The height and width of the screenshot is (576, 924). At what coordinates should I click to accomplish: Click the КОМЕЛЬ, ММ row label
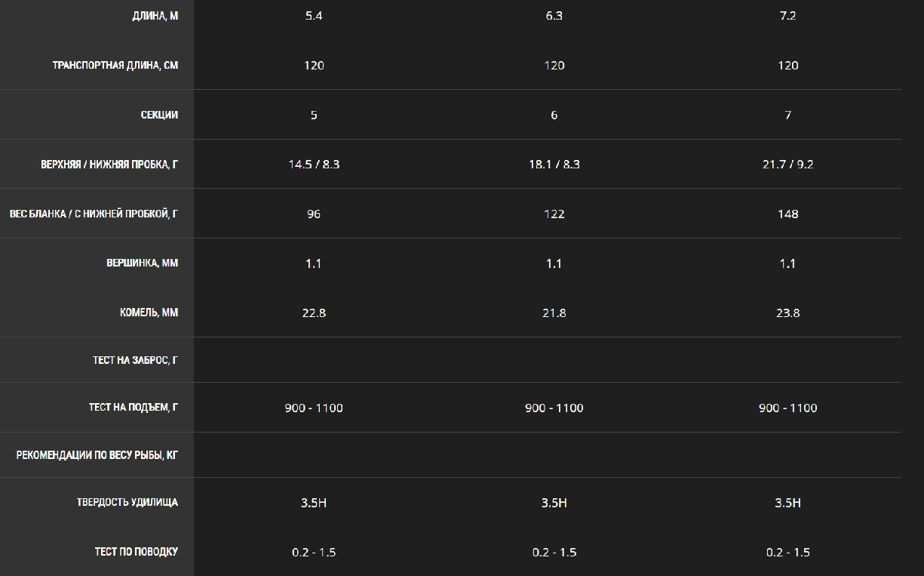coord(149,313)
